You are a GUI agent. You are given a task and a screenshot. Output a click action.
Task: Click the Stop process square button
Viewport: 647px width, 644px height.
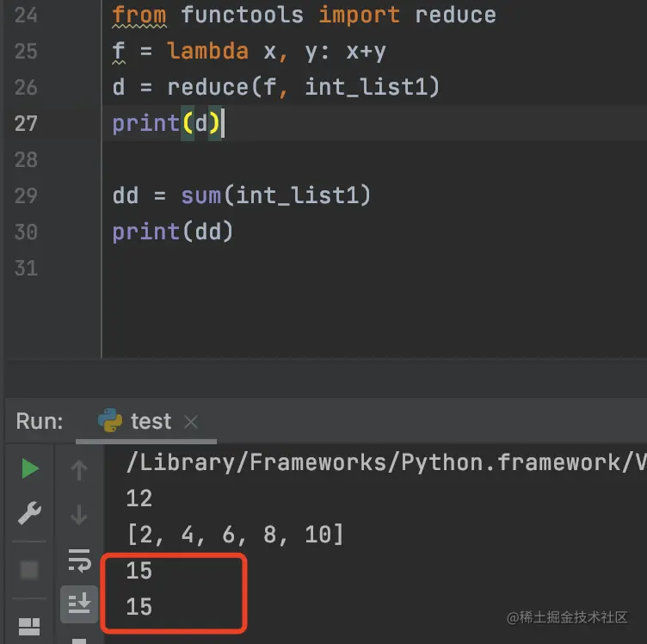tap(29, 570)
